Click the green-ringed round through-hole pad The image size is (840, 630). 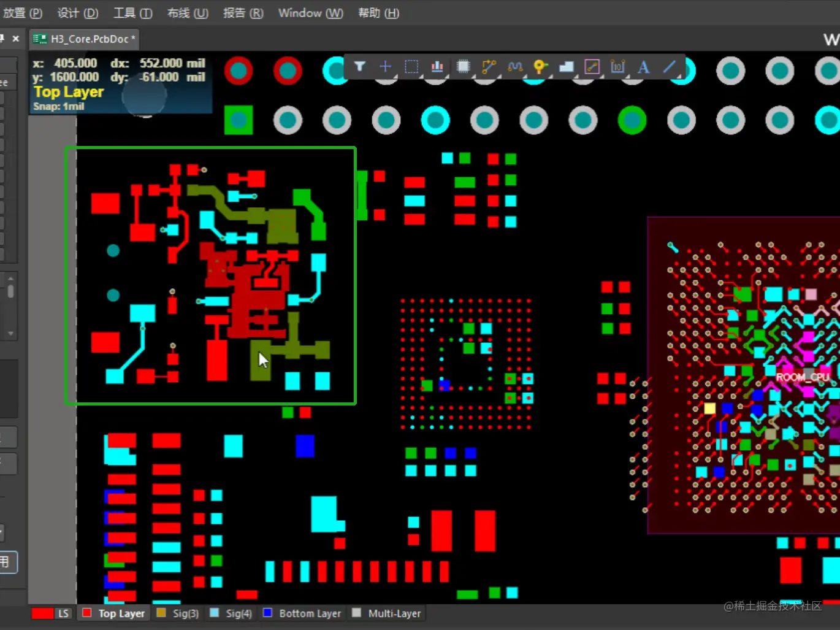(632, 120)
